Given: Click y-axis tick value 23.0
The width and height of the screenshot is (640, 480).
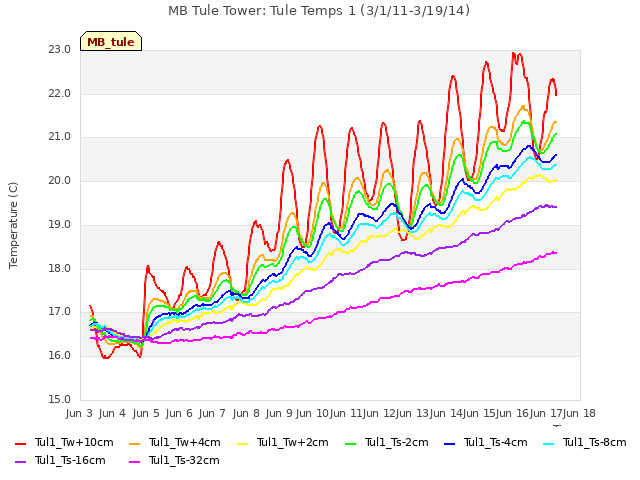Looking at the screenshot, I should pyautogui.click(x=60, y=49).
